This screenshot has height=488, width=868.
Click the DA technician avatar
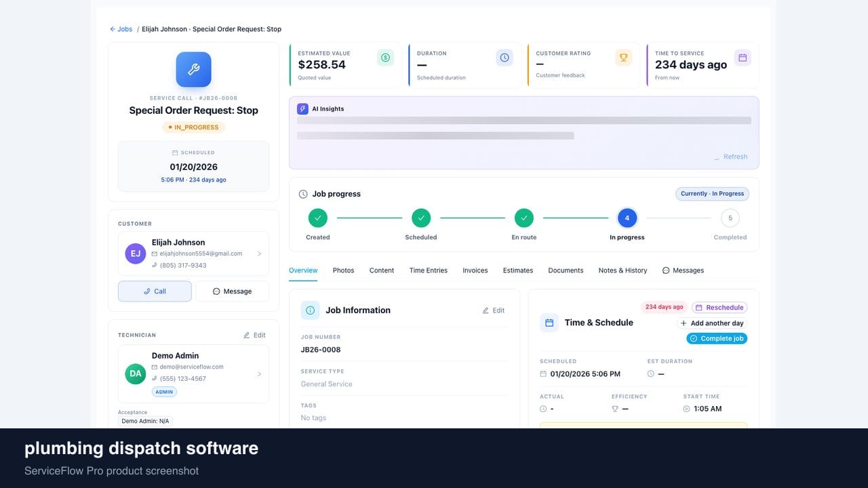pyautogui.click(x=136, y=373)
